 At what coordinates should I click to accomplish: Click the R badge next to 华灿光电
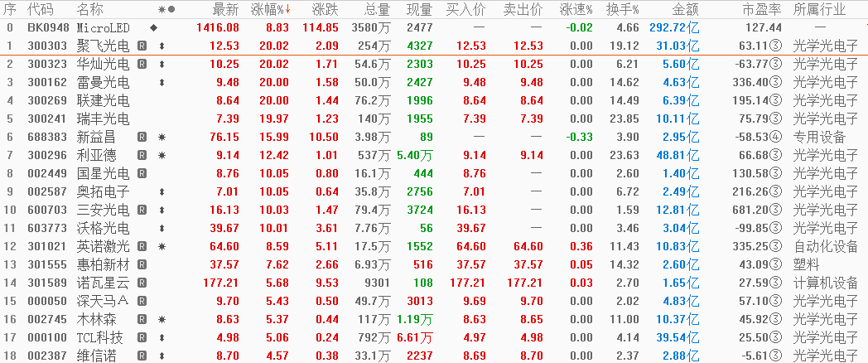pyautogui.click(x=142, y=65)
